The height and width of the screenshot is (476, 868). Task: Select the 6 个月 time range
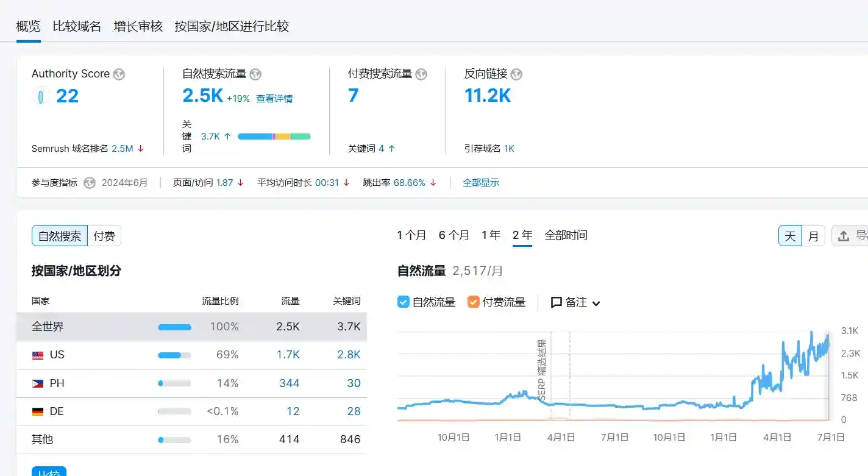[x=454, y=235]
